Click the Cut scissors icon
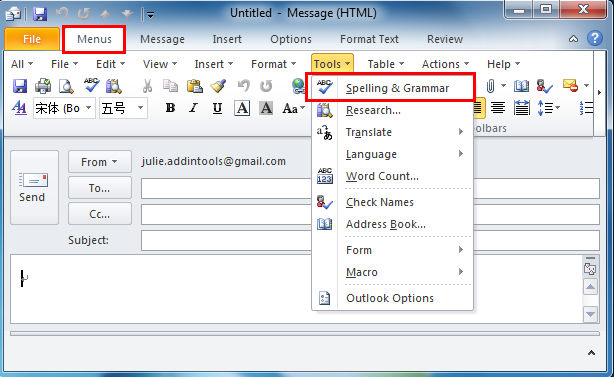 [x=148, y=86]
